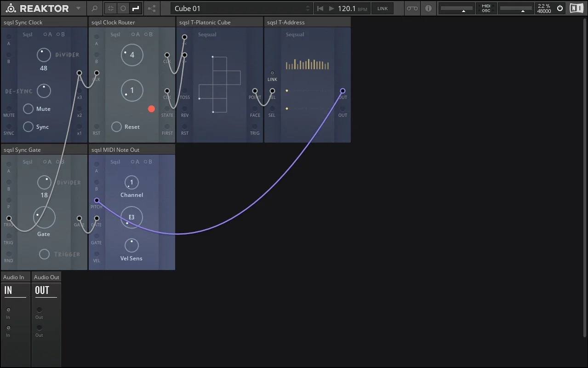This screenshot has height=368, width=588.
Task: Click the TOSS input port on T-Platonic Cube
Action: (184, 91)
